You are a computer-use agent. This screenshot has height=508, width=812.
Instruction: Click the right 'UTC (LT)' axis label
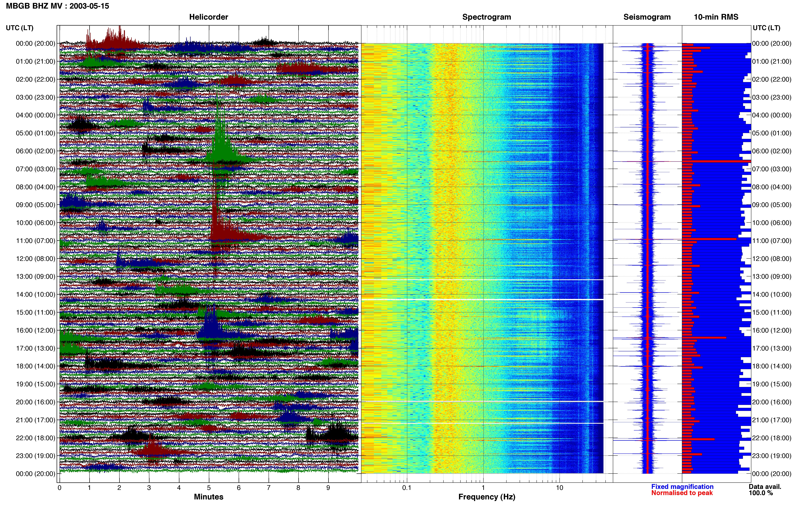[x=766, y=28]
